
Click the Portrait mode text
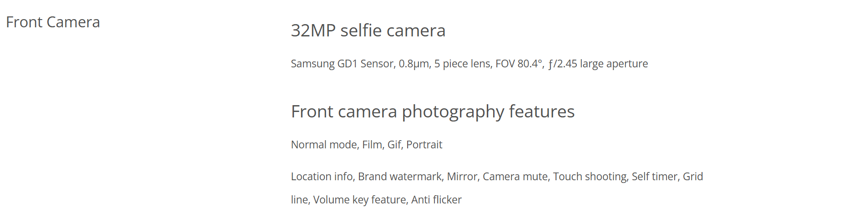[x=424, y=145]
